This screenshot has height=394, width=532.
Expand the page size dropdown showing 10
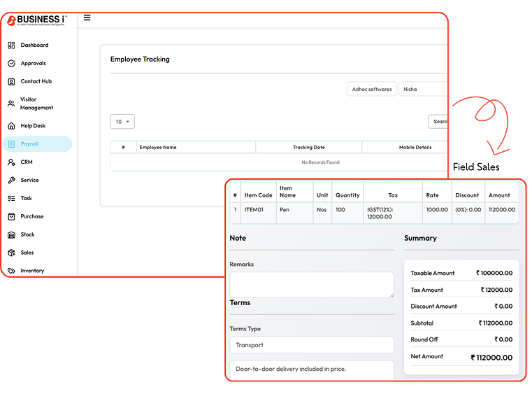[x=122, y=122]
